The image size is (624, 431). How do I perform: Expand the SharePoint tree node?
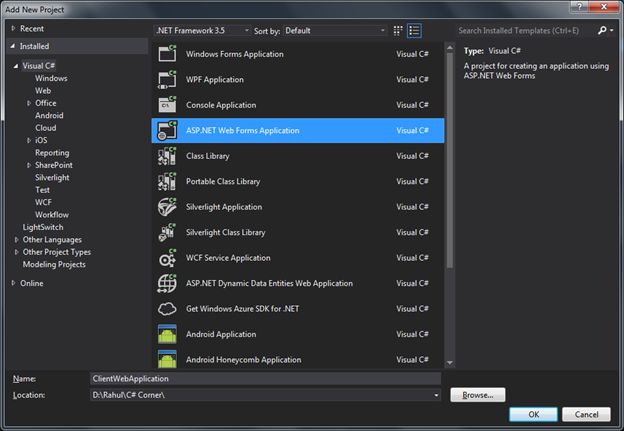[x=29, y=165]
